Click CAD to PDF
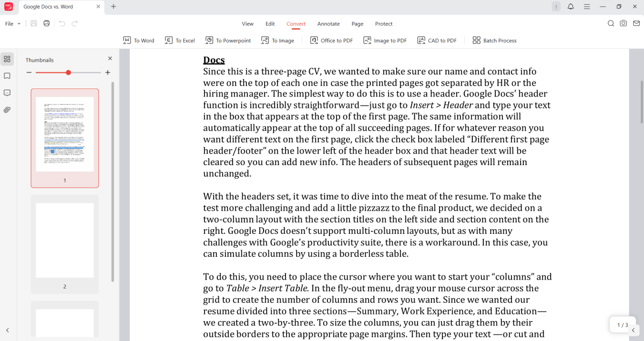This screenshot has width=644, height=341. (x=437, y=40)
